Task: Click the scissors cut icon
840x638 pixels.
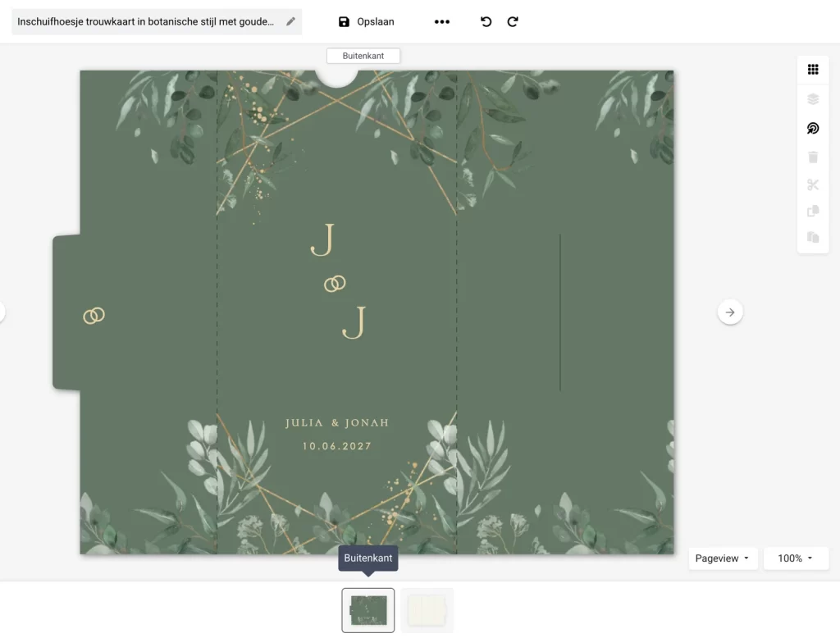Action: pos(813,185)
